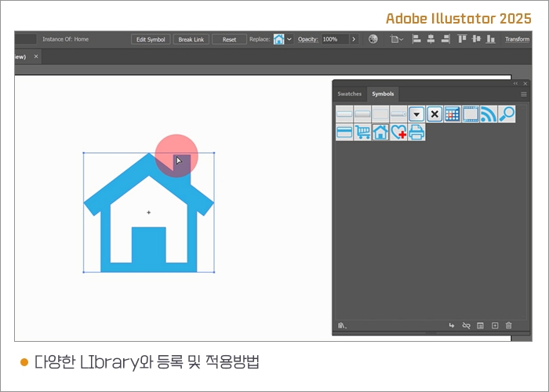Image resolution: width=549 pixels, height=392 pixels.
Task: Select the blank box symbol
Action: point(380,114)
